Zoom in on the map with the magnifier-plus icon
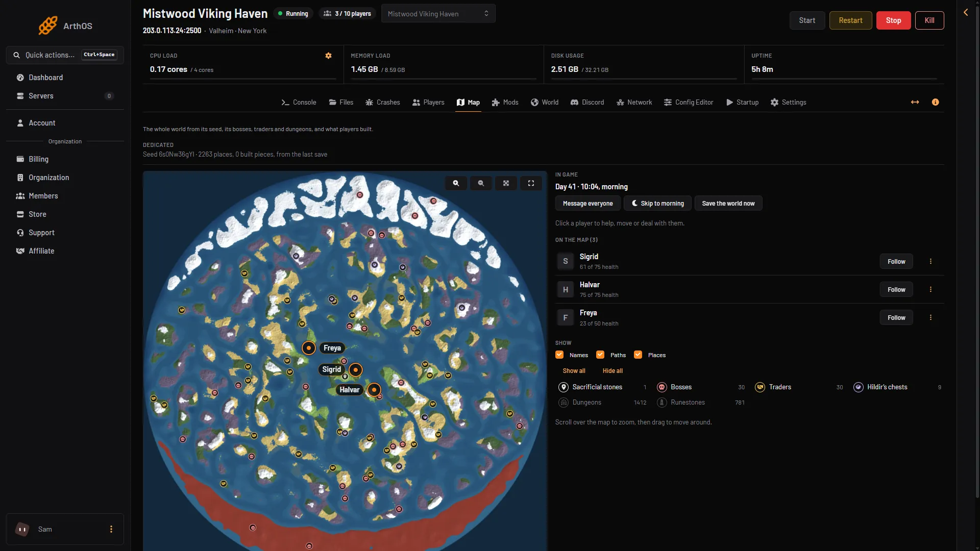The image size is (980, 551). [x=456, y=183]
